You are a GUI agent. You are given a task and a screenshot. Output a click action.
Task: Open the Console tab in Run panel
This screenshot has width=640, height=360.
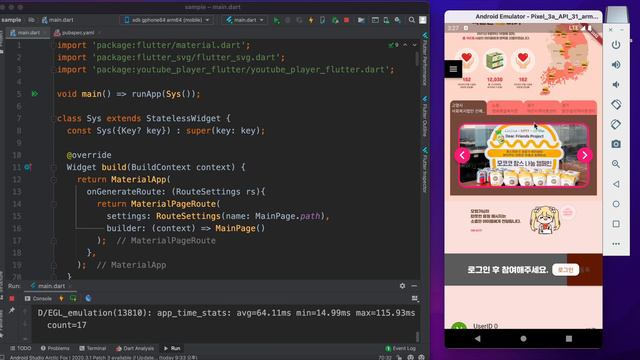[38, 299]
